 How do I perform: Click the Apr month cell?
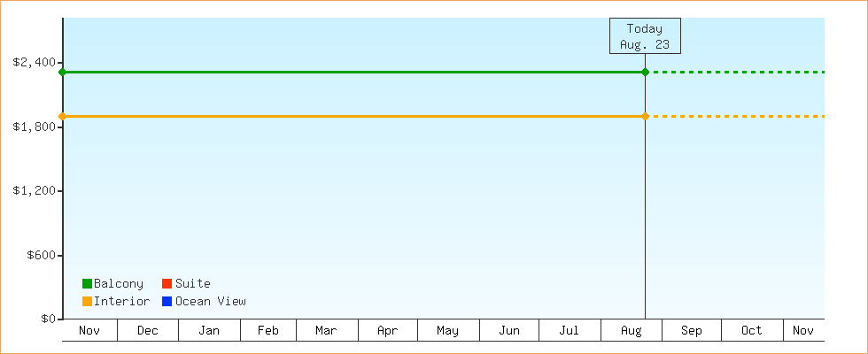coord(388,330)
